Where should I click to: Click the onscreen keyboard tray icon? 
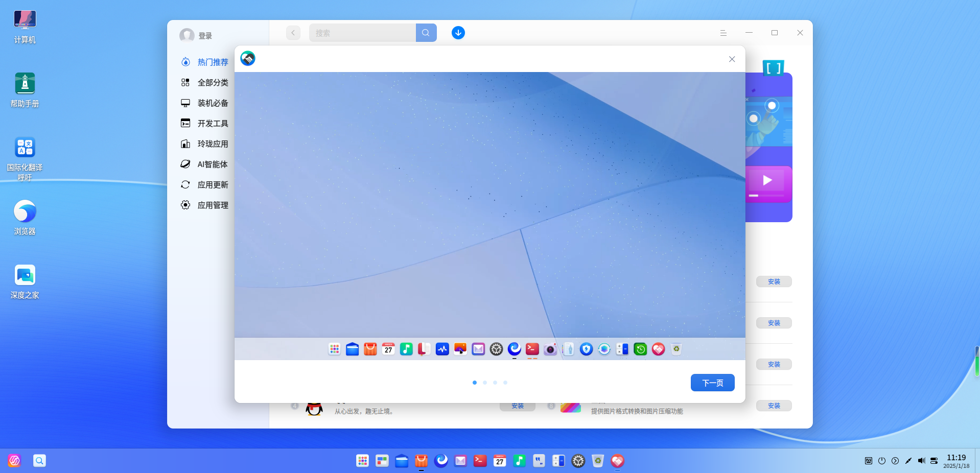tap(869, 461)
